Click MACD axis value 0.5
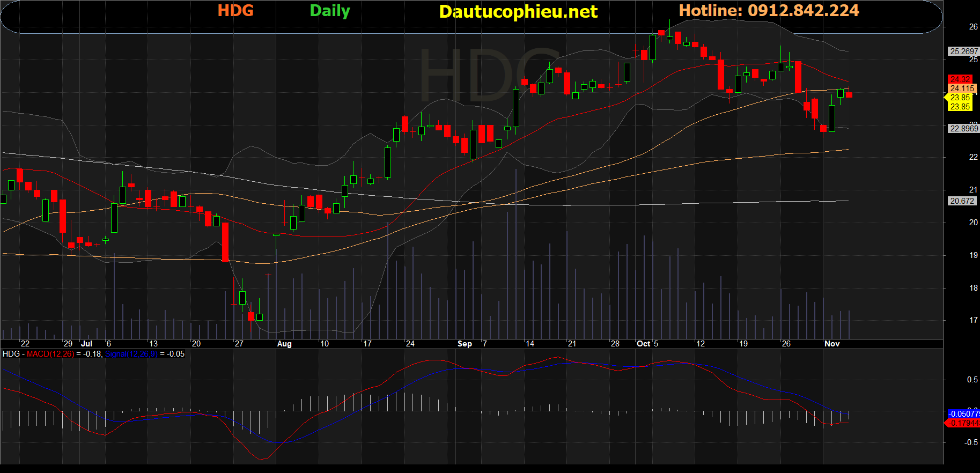 tap(972, 380)
